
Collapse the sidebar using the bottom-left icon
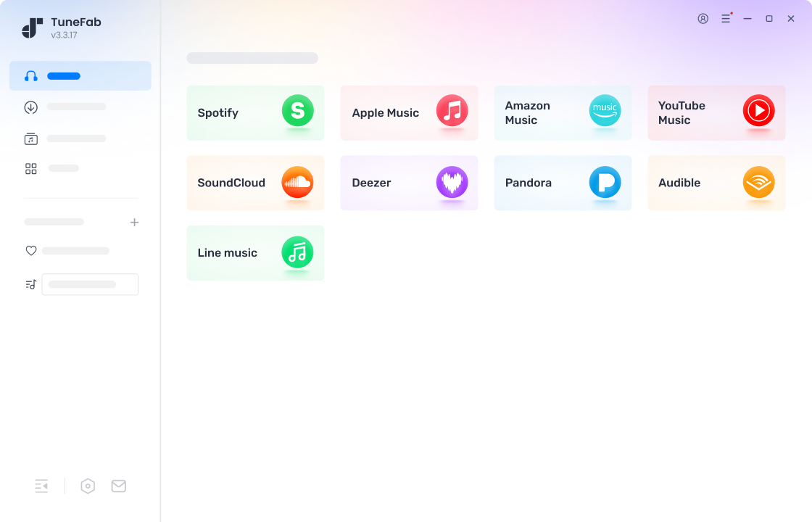coord(41,486)
